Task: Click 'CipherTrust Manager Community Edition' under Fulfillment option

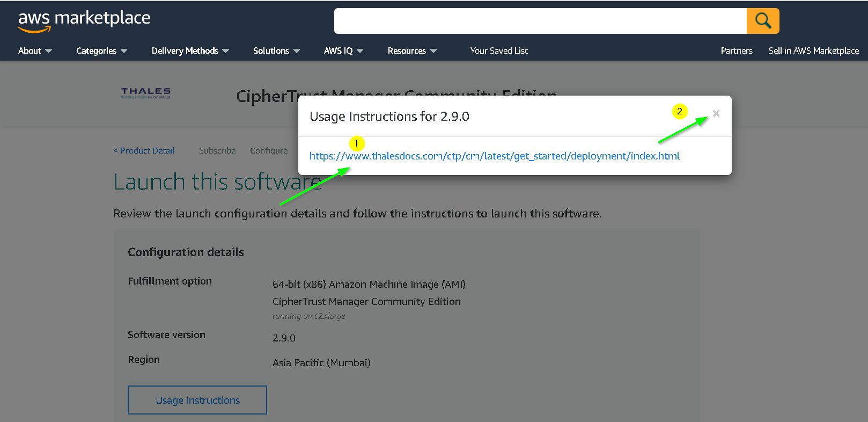Action: tap(366, 302)
